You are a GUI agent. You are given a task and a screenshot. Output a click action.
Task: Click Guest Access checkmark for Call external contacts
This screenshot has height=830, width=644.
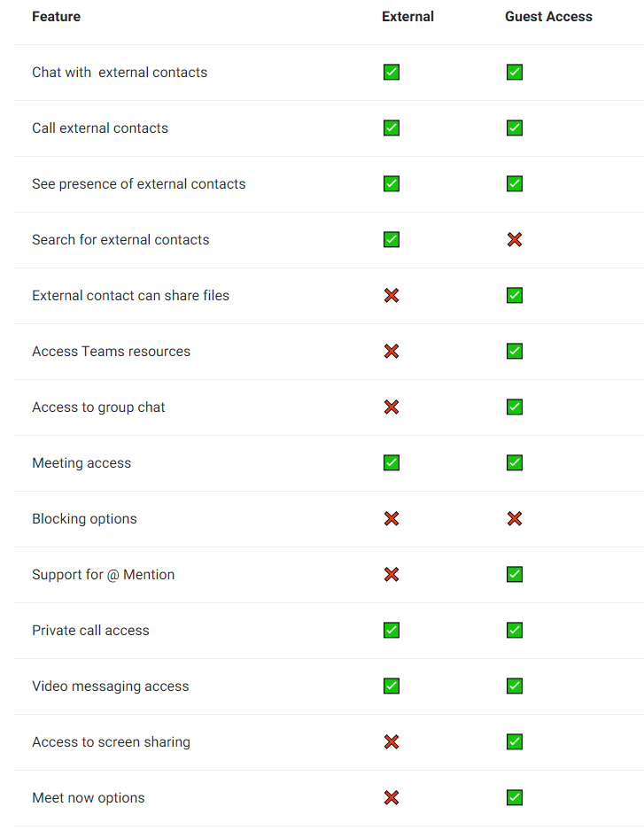(x=515, y=128)
